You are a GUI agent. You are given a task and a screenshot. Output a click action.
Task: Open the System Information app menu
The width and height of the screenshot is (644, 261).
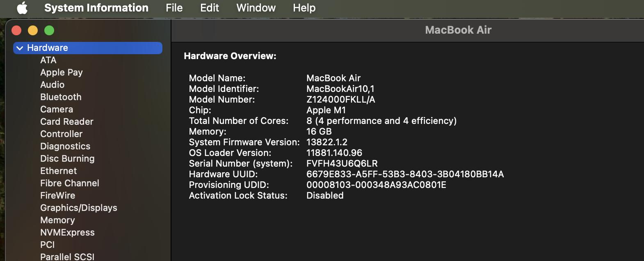point(96,8)
